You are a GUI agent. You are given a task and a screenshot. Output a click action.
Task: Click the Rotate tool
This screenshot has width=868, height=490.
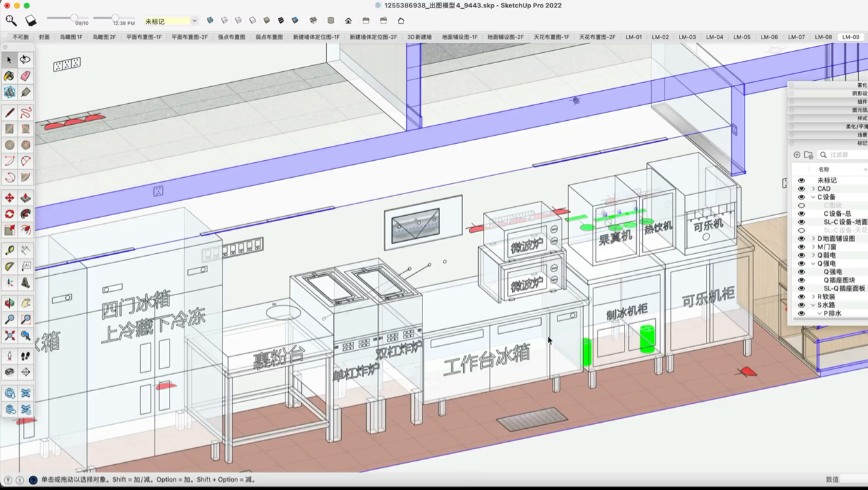click(9, 214)
